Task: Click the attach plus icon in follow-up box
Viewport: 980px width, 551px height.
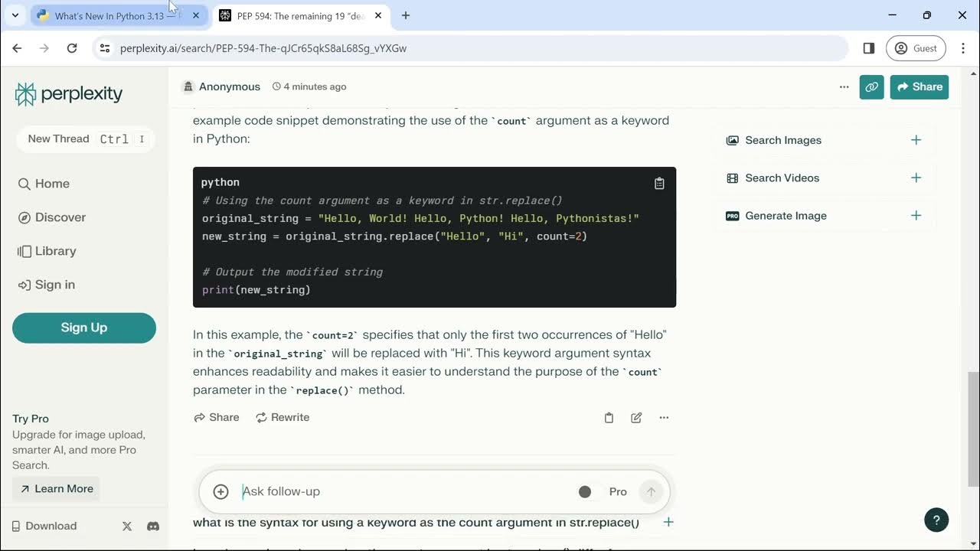Action: (220, 491)
